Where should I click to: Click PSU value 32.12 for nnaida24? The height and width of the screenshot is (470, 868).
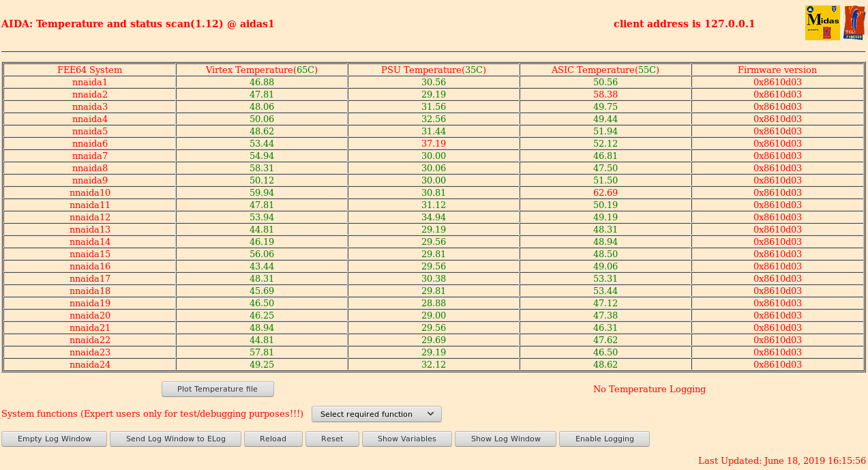pos(434,364)
